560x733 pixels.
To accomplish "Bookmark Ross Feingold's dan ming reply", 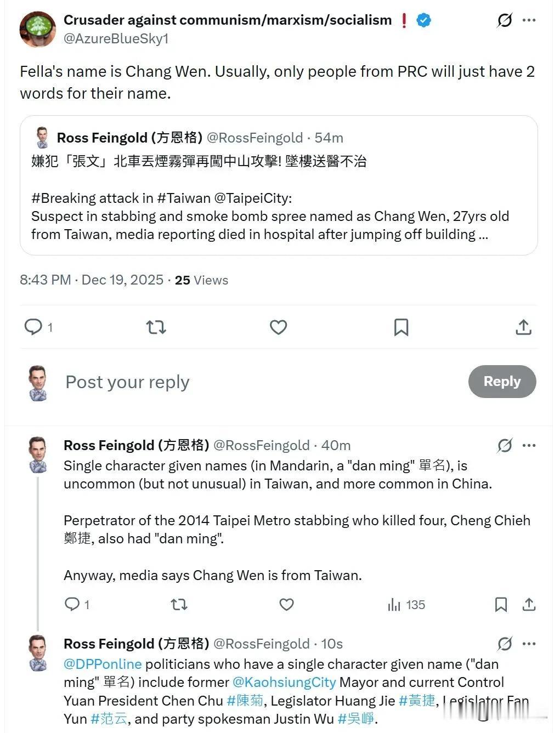I will click(501, 604).
